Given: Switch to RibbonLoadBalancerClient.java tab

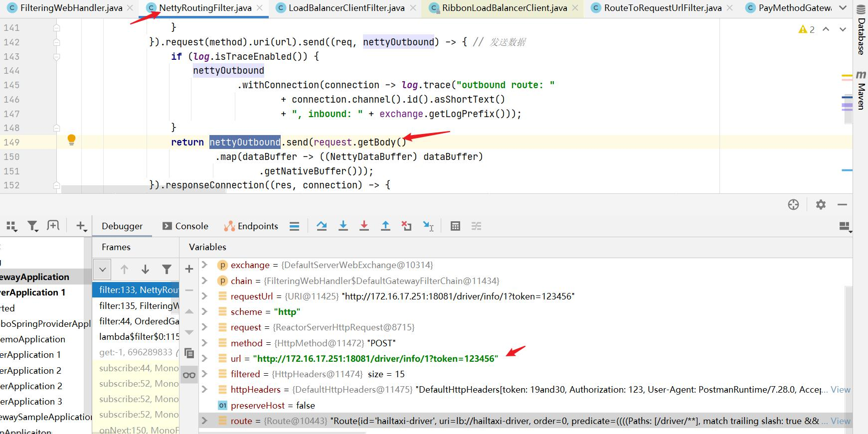Looking at the screenshot, I should 505,8.
